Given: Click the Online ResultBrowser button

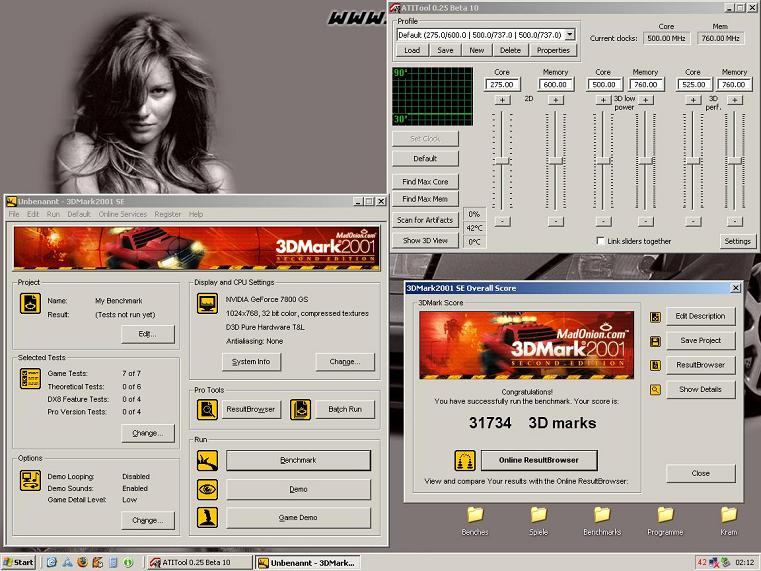Looking at the screenshot, I should point(539,460).
